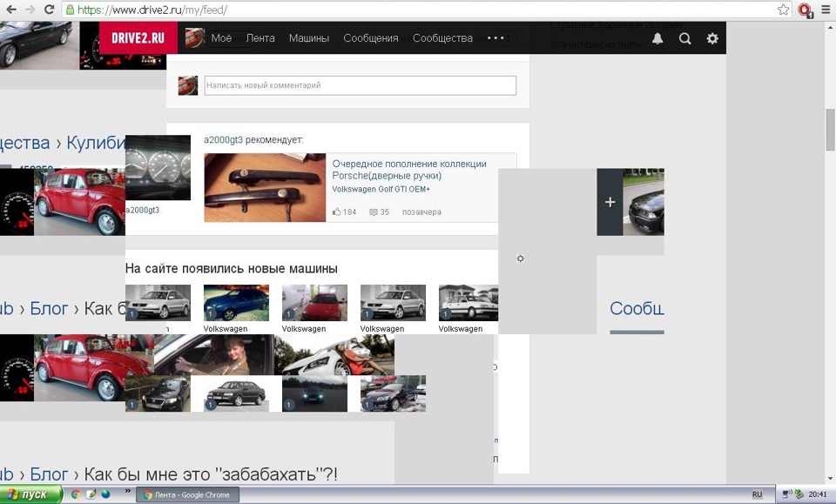836x504 pixels.
Task: Like the Porsche door handles post
Action: pos(340,212)
